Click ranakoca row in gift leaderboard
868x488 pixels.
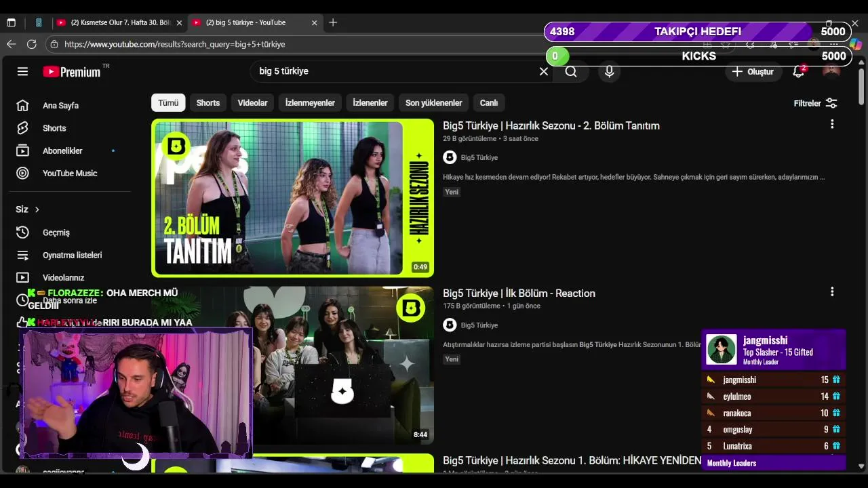[x=773, y=413]
